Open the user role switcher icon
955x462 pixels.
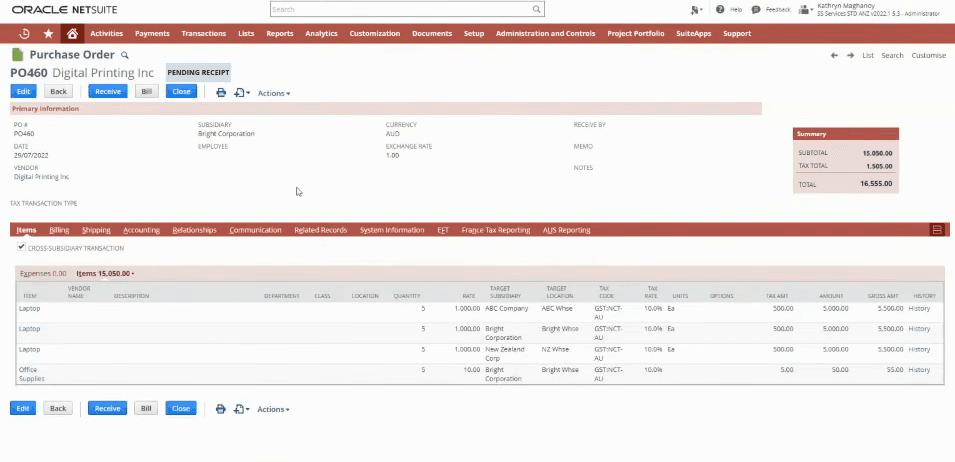806,10
